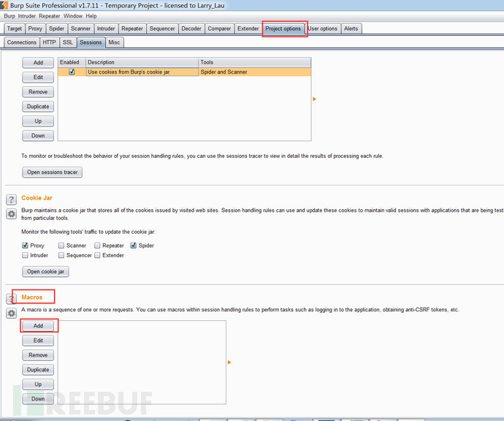The height and width of the screenshot is (421, 504).
Task: Switch to the Extender tab
Action: [x=248, y=29]
